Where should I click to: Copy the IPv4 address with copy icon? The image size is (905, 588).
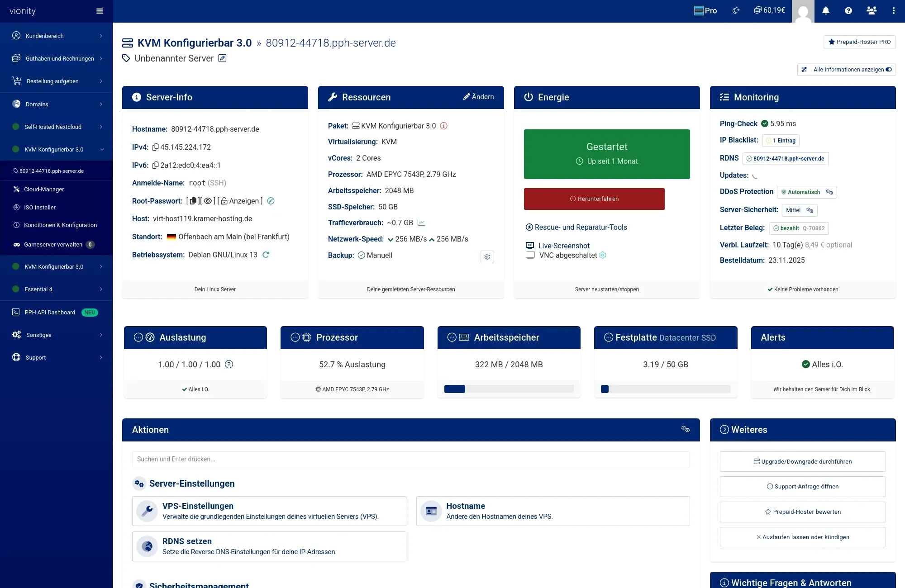click(155, 147)
